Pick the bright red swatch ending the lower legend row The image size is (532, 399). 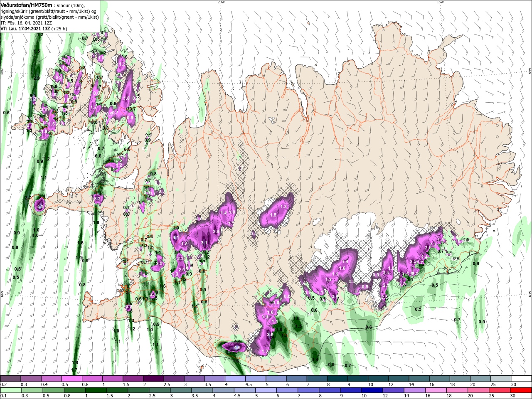(521, 390)
